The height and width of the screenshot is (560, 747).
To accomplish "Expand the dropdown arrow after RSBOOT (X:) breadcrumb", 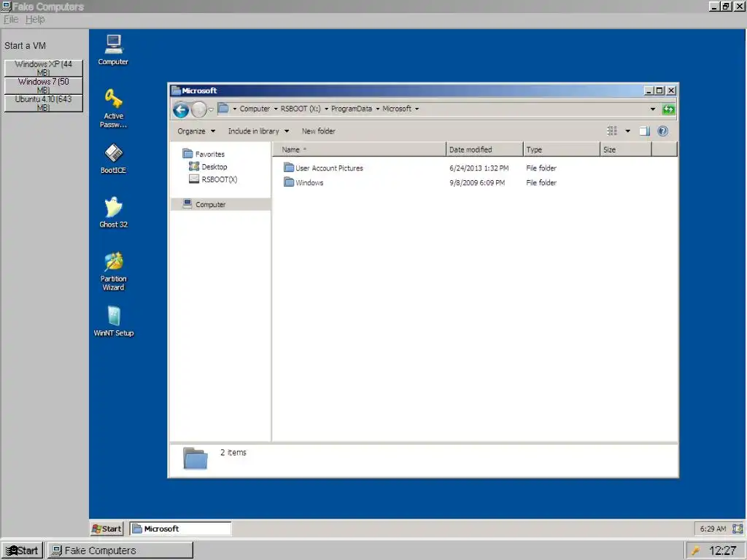I will point(326,109).
